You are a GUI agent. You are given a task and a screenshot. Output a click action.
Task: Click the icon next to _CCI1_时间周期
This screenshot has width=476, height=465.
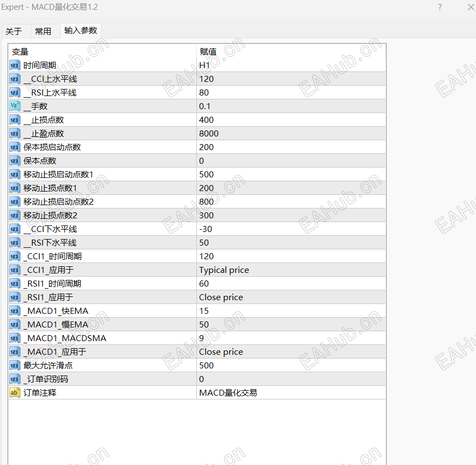pyautogui.click(x=15, y=256)
